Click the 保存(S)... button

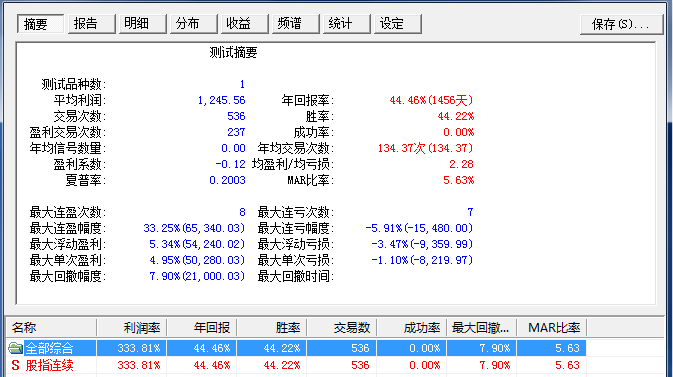[x=621, y=24]
